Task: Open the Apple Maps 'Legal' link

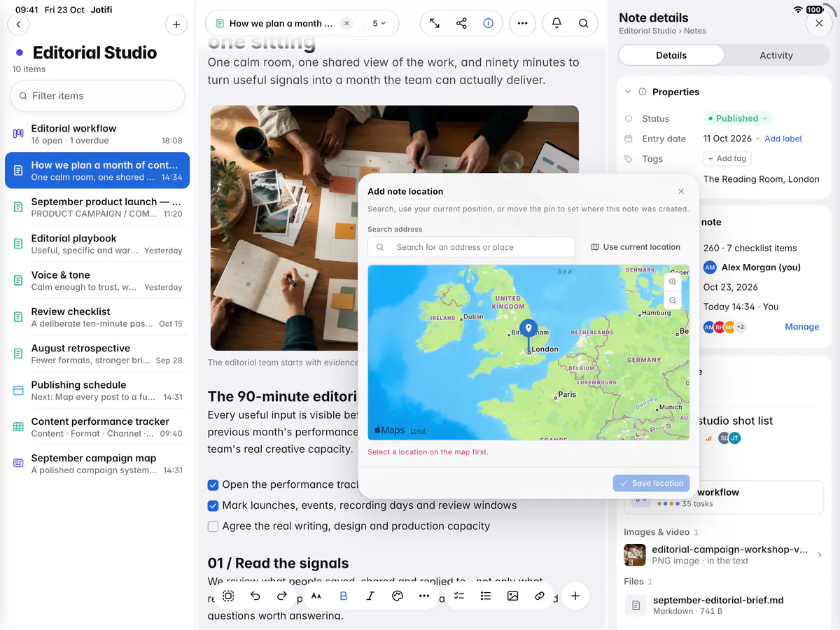Action: point(418,430)
